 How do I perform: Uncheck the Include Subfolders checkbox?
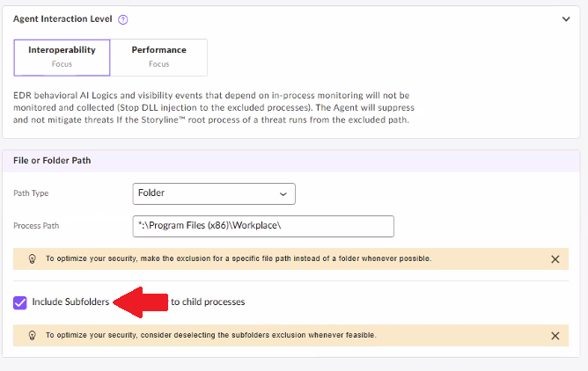pyautogui.click(x=20, y=302)
